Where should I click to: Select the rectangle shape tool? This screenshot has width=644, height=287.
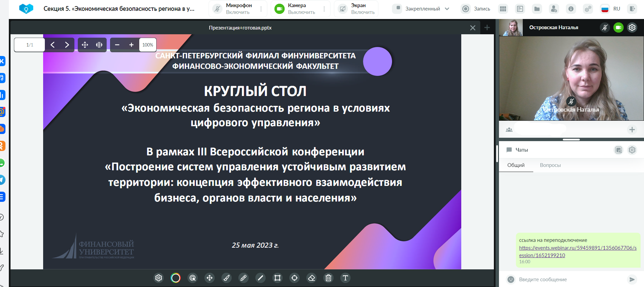coord(278,278)
